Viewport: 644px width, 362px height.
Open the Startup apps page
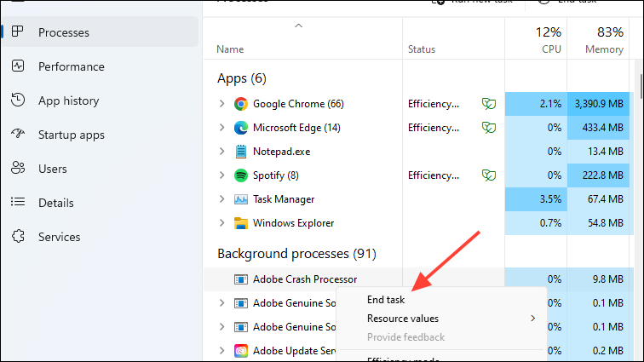71,135
